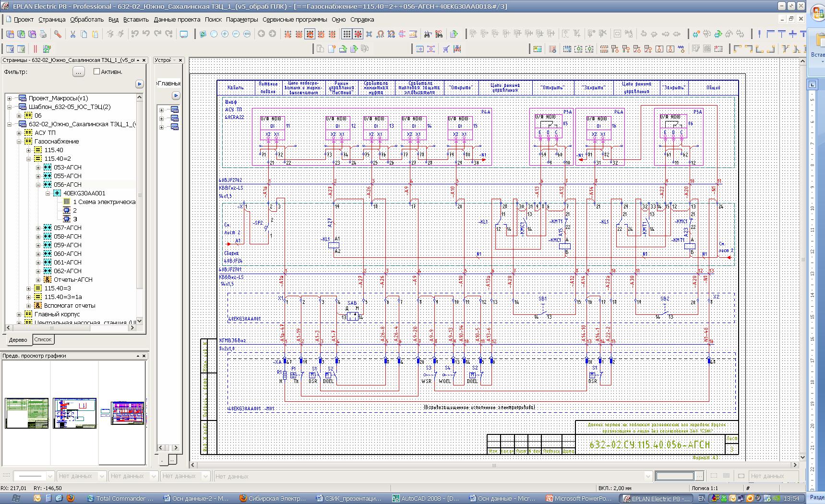
Task: Open the Данные проекта menu
Action: click(x=177, y=20)
